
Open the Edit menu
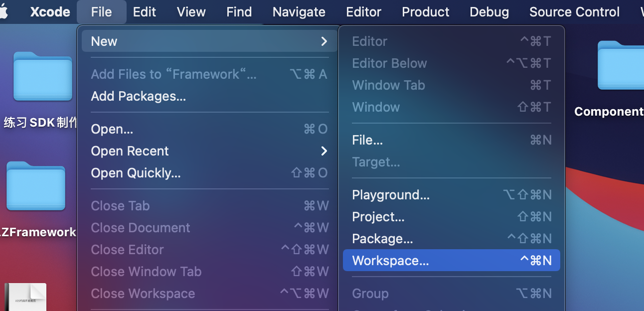pos(145,11)
